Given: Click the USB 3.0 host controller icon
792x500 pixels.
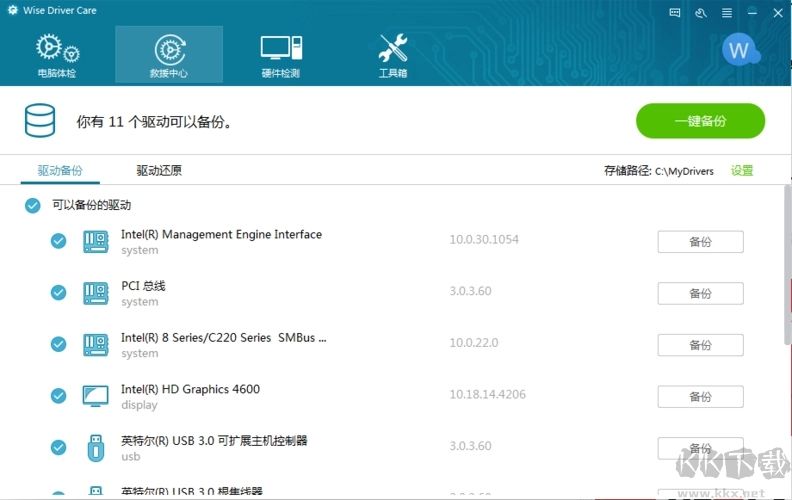Looking at the screenshot, I should (x=96, y=447).
